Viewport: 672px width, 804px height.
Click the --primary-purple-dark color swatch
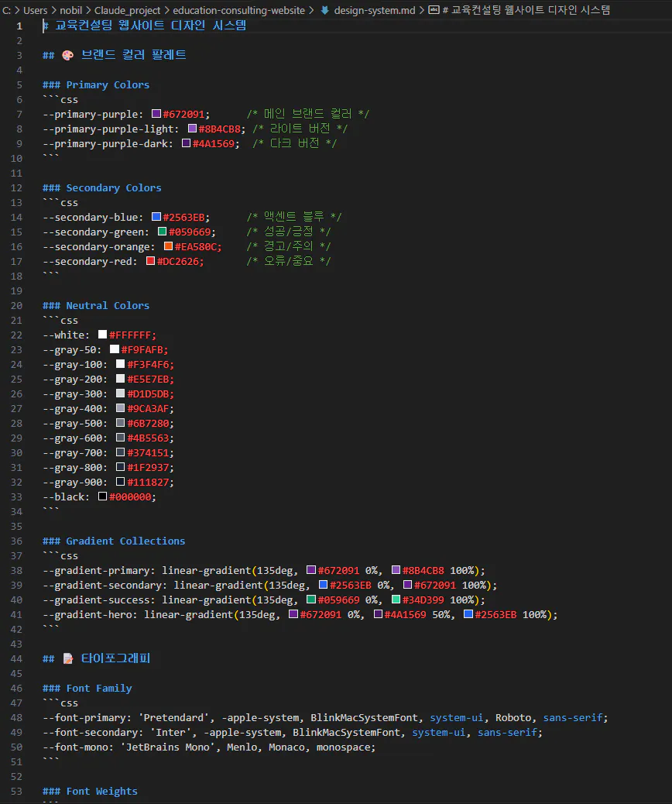tap(186, 143)
